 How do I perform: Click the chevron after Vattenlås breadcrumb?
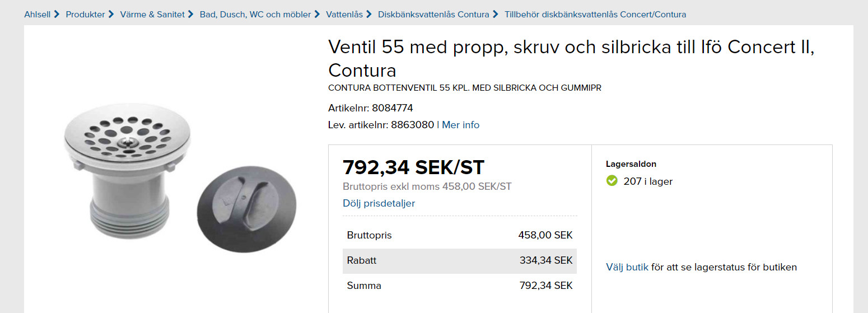pos(369,14)
